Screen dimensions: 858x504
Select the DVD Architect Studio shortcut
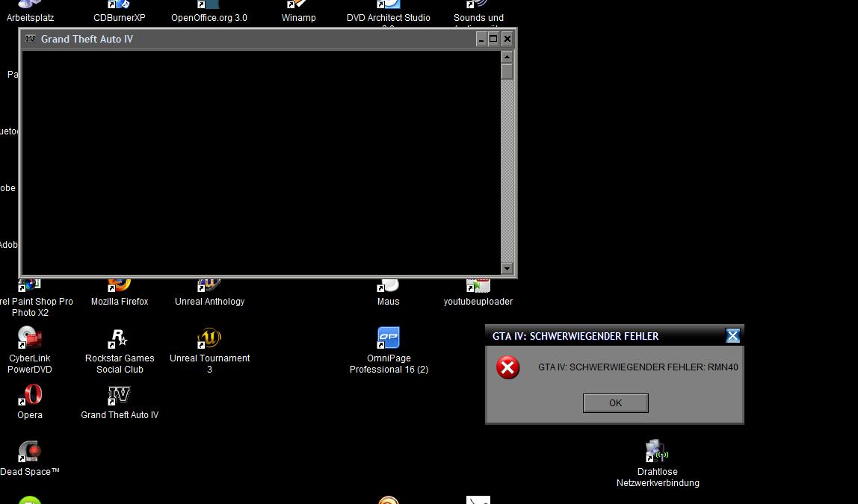(x=389, y=13)
